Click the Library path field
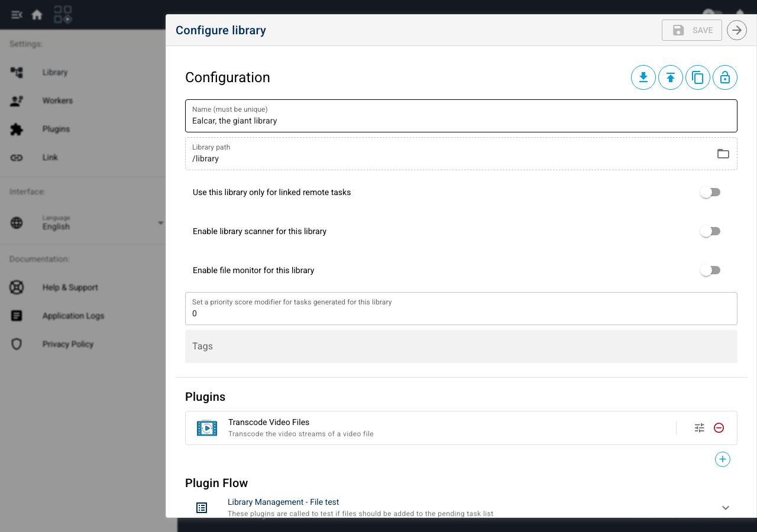This screenshot has height=532, width=757. pos(461,154)
